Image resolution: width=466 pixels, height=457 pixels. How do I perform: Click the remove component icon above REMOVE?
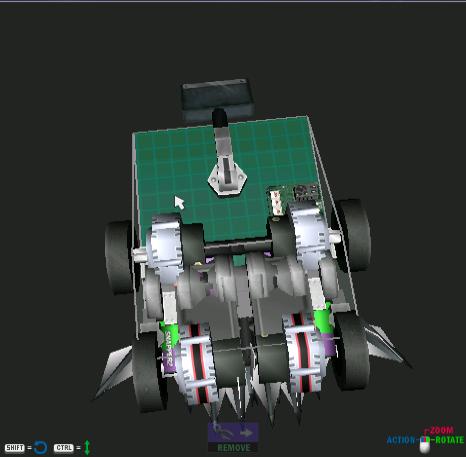pos(233,433)
